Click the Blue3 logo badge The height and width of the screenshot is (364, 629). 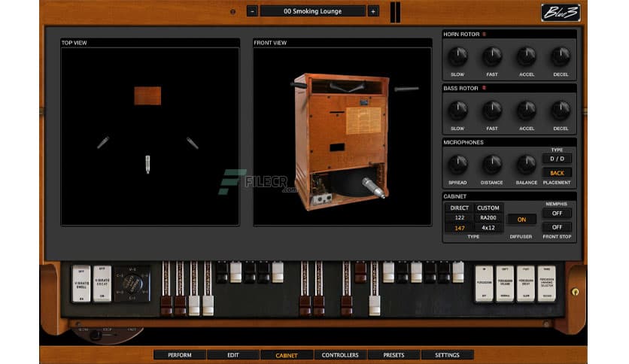[561, 12]
